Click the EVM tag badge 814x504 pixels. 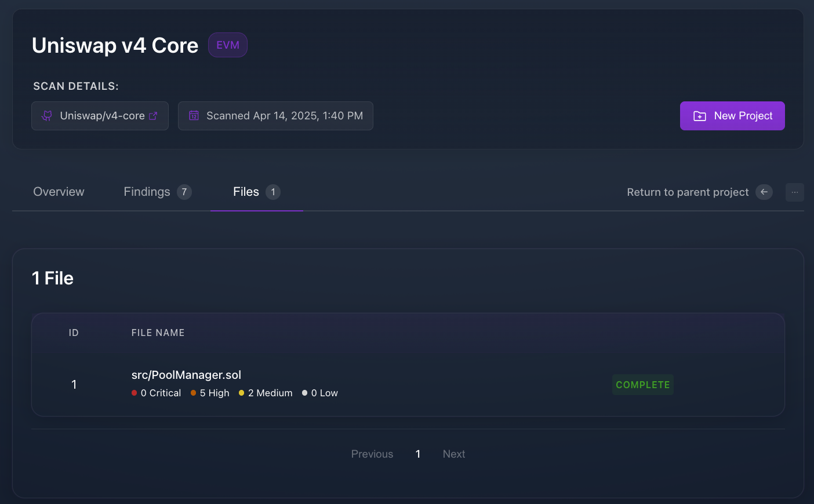click(x=228, y=45)
